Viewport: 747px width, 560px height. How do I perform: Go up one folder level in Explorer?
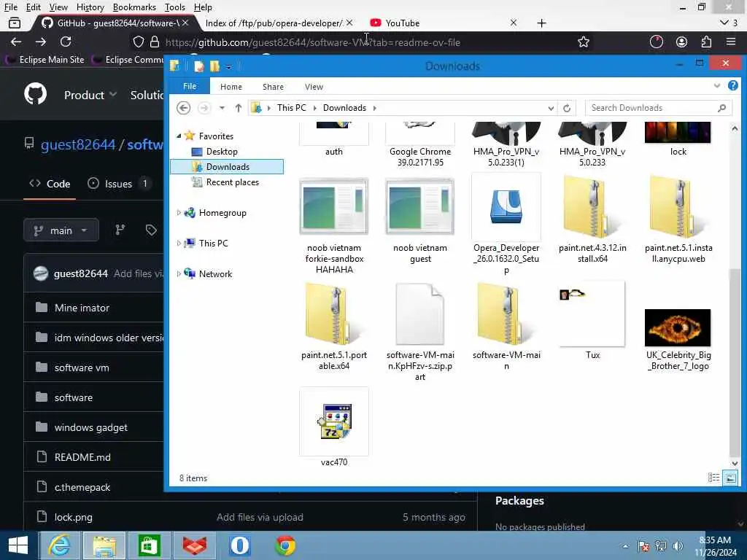[x=239, y=108]
